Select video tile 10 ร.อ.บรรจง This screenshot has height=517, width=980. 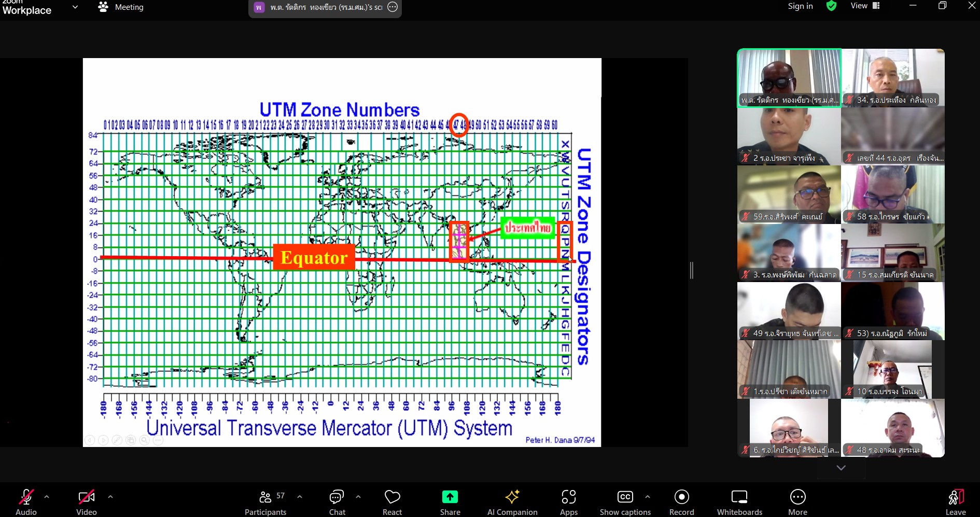point(893,369)
